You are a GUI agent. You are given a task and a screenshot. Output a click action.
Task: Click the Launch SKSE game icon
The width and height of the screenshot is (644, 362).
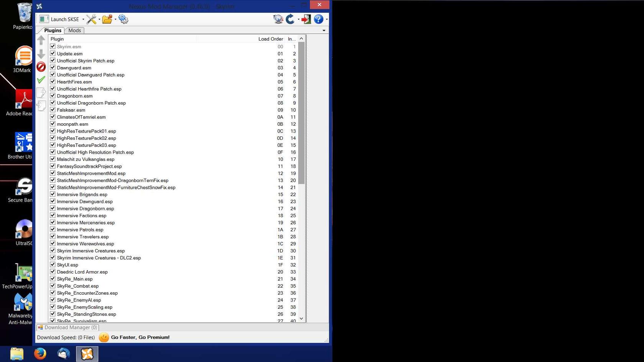coord(44,19)
